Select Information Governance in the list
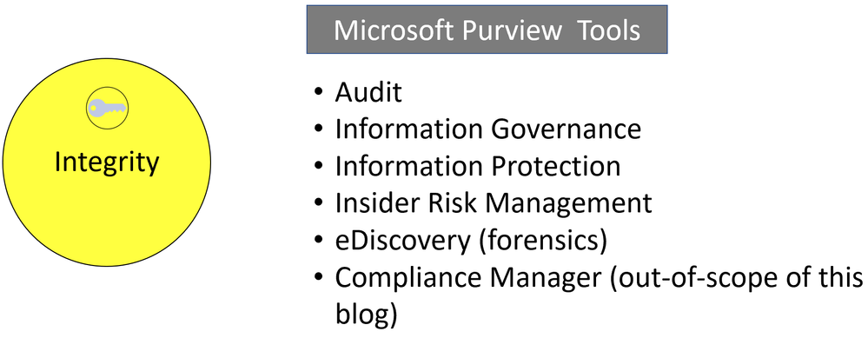Image resolution: width=868 pixels, height=338 pixels. pyautogui.click(x=488, y=130)
